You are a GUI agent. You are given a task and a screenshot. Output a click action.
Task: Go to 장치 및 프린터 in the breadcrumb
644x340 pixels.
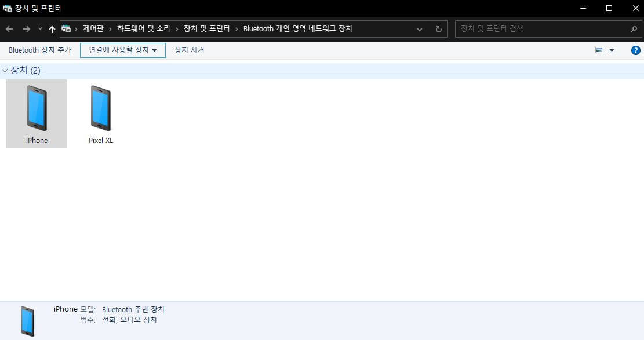[x=206, y=28]
